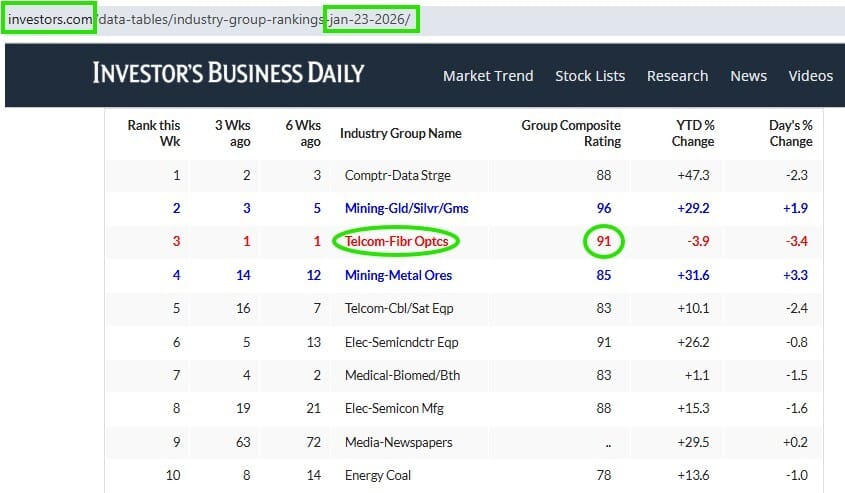Click the Day's % Change column header

[x=791, y=133]
